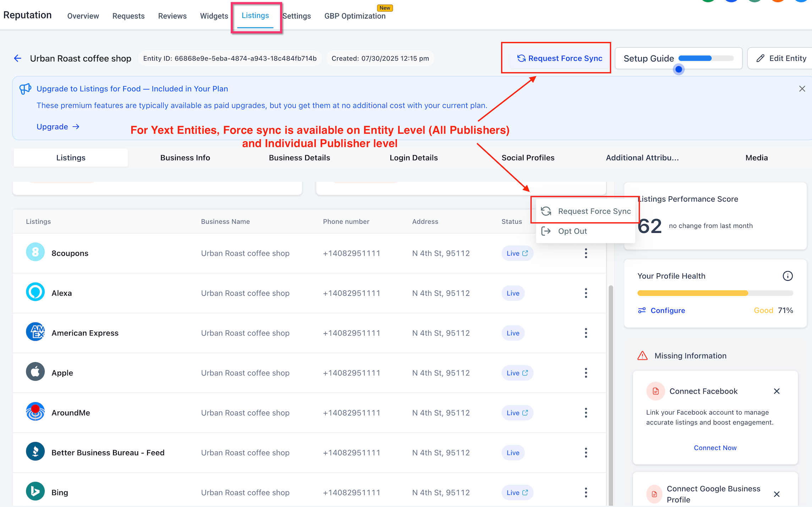Viewport: 812px width, 507px height.
Task: Click the upgrade banner megaphone icon
Action: pos(25,89)
